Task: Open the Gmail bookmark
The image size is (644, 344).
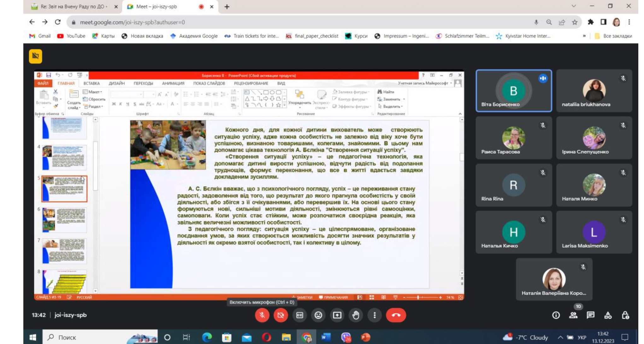Action: coord(40,36)
